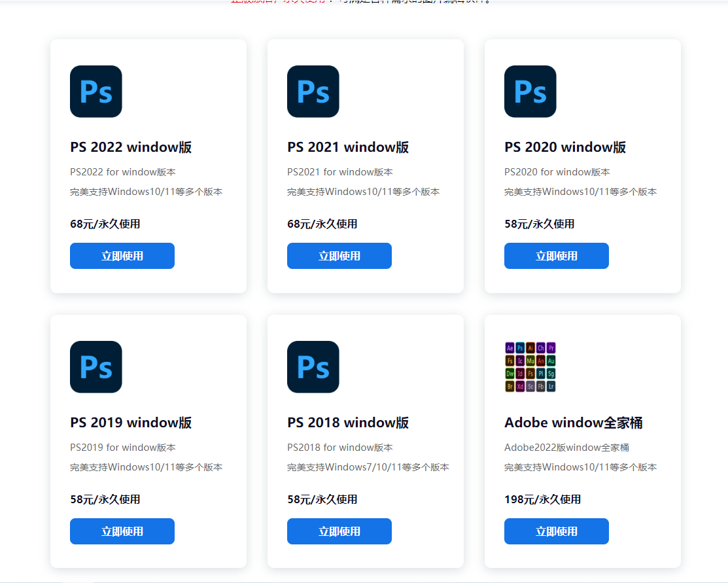Click the 68元/永久使用 price on PS 2021
The height and width of the screenshot is (583, 728).
coord(322,224)
